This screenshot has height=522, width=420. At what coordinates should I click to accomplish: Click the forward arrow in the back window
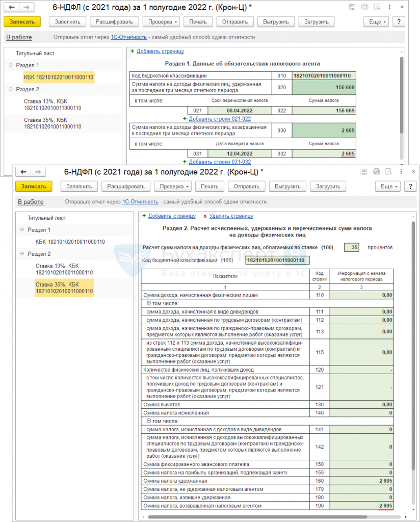(27, 7)
